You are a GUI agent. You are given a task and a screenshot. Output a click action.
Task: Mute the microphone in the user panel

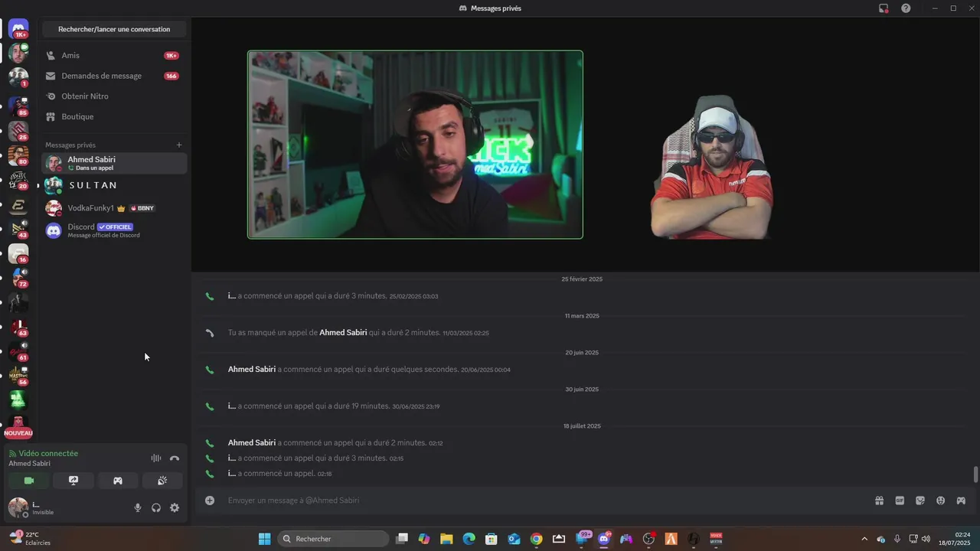coord(138,507)
